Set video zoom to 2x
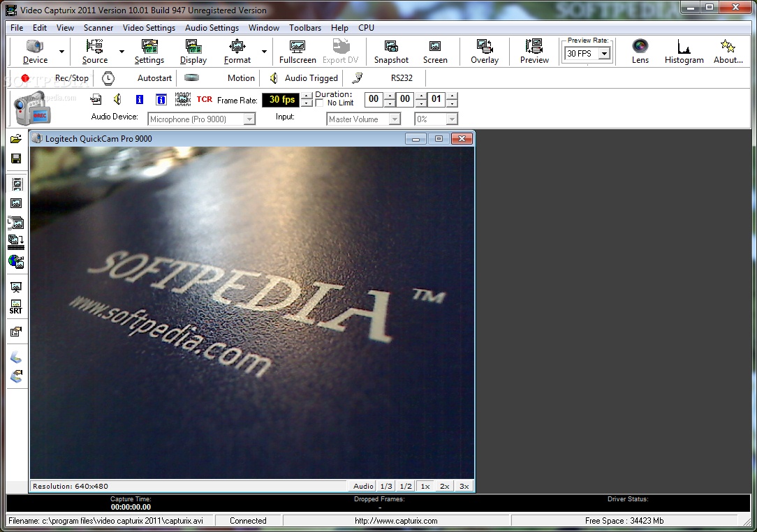Viewport: 757px width, 532px height. pos(445,486)
